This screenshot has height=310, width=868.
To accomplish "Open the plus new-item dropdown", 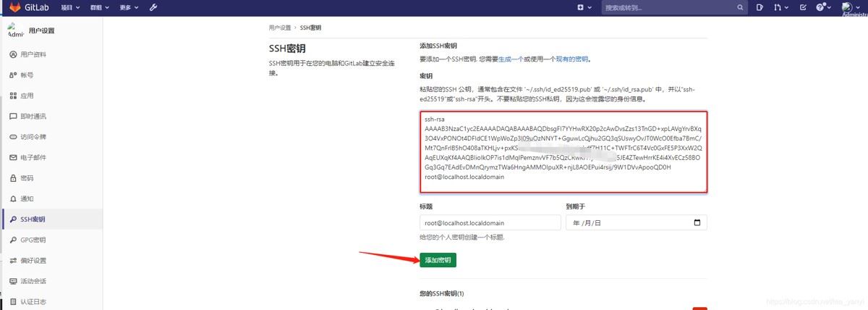I will point(584,7).
